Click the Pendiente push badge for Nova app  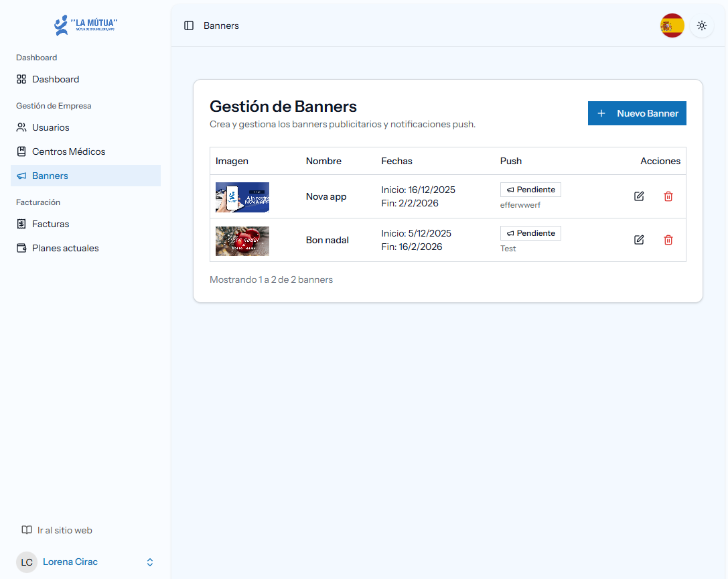530,190
